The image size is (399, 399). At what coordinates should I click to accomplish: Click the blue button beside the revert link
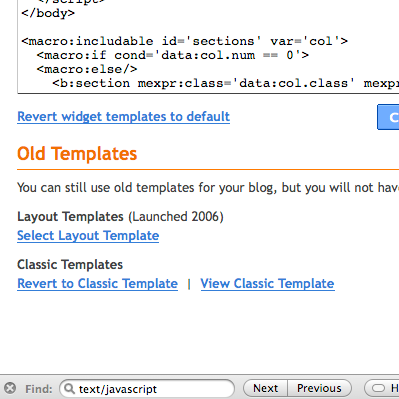pyautogui.click(x=388, y=117)
